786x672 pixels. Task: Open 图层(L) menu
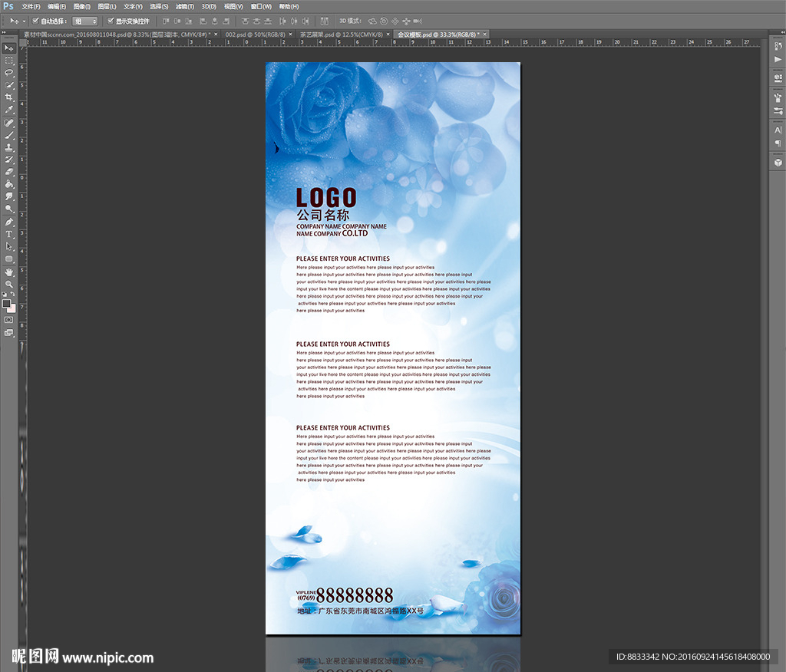click(x=107, y=6)
